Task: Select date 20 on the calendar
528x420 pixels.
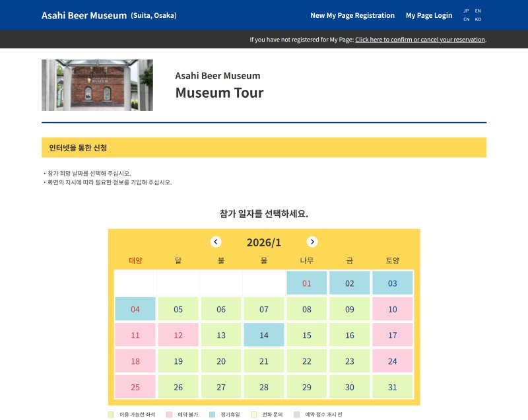Action: (221, 361)
